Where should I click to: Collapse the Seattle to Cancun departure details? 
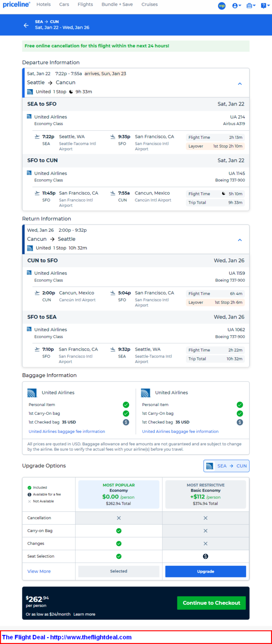(x=240, y=84)
